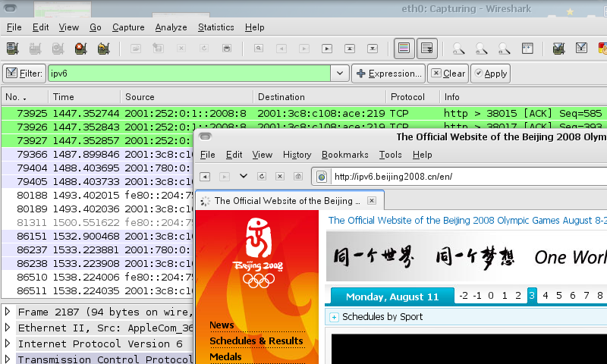Apply the display filter

(490, 74)
